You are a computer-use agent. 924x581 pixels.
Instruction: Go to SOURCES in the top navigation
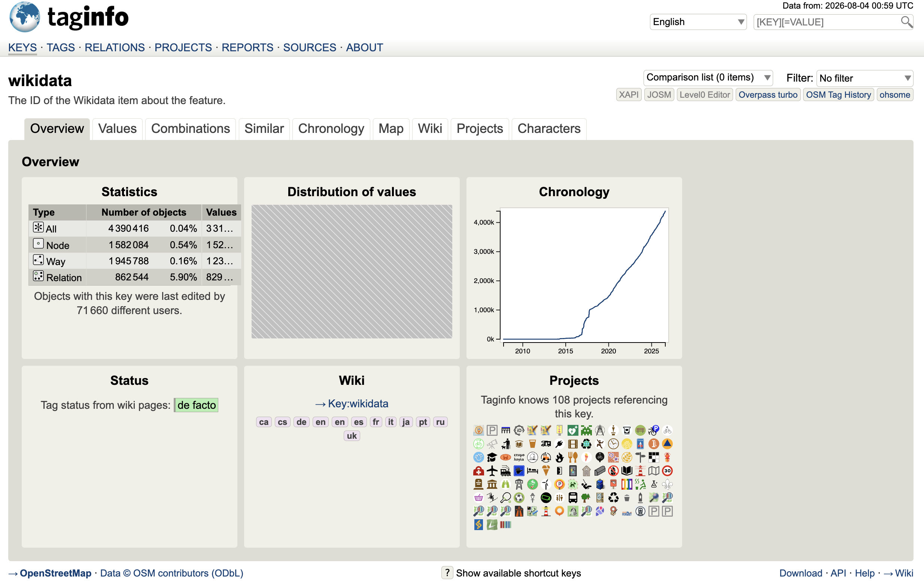click(x=310, y=48)
